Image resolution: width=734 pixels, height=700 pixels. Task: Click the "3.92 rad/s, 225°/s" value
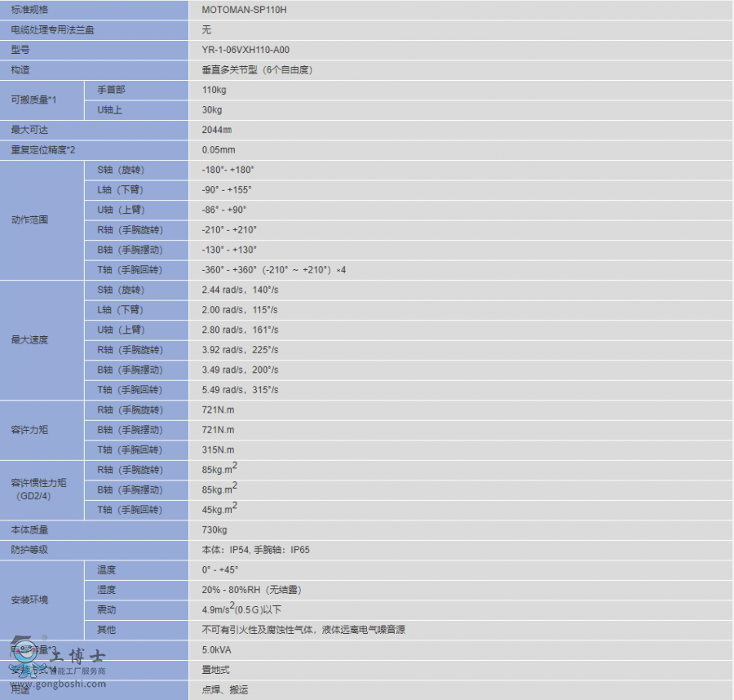[x=240, y=350]
